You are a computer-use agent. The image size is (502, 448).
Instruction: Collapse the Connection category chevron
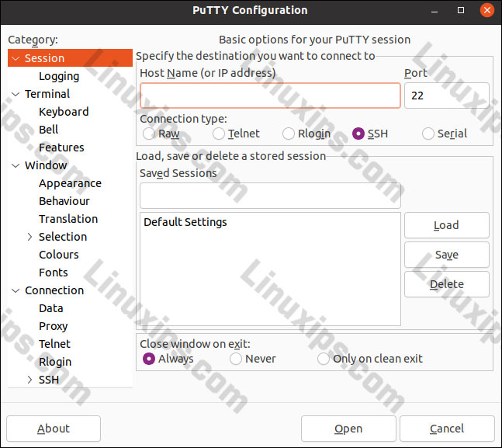tap(16, 290)
